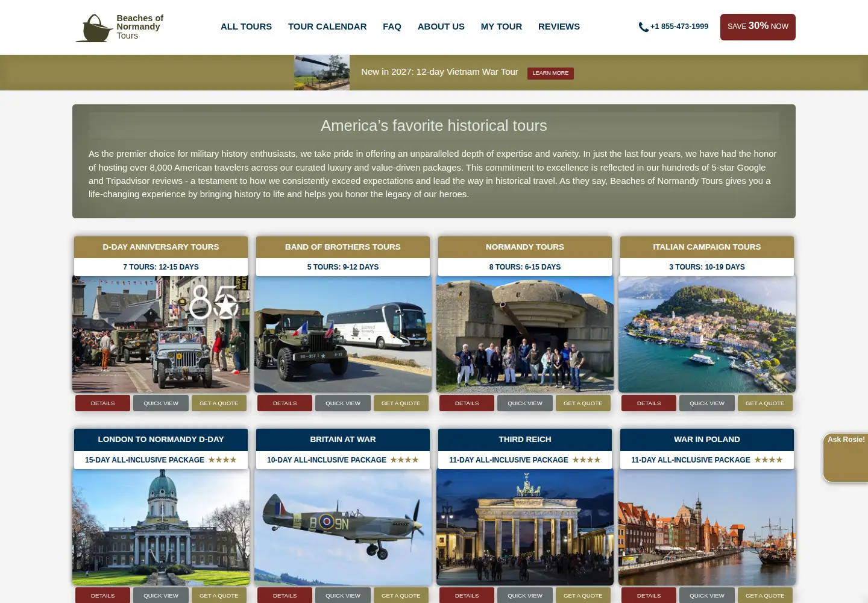The image size is (868, 603).
Task: Get a quote for Third Reich tour
Action: click(x=583, y=595)
